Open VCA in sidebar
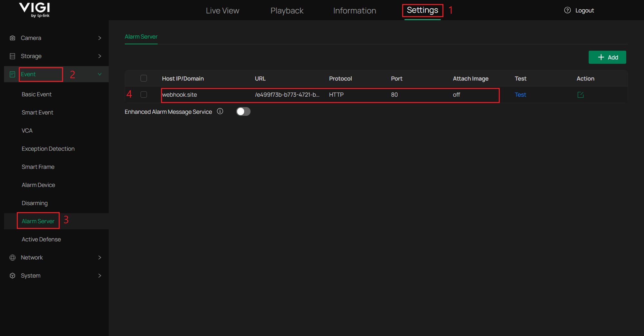This screenshot has height=336, width=644. [27, 131]
